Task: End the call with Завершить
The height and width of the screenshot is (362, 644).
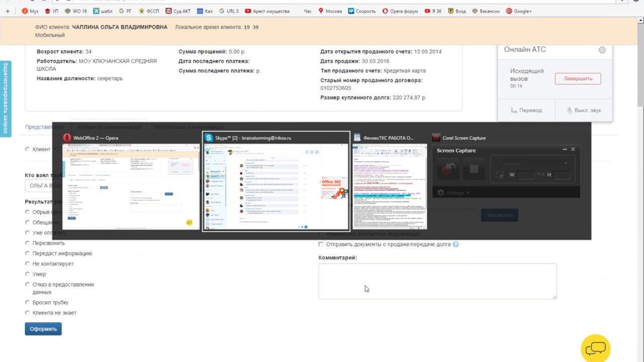Action: (578, 78)
